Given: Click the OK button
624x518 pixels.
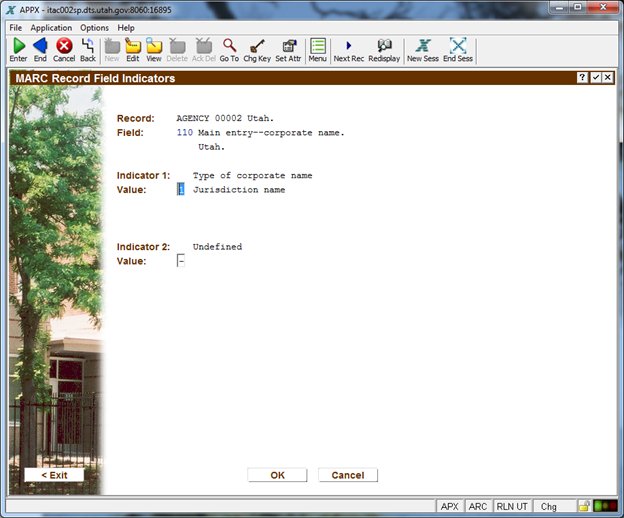Looking at the screenshot, I should 276,475.
